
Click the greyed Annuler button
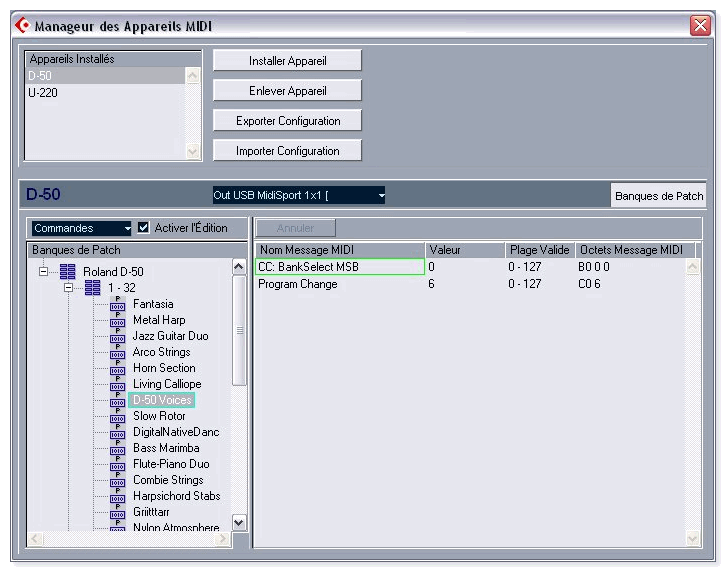click(295, 228)
